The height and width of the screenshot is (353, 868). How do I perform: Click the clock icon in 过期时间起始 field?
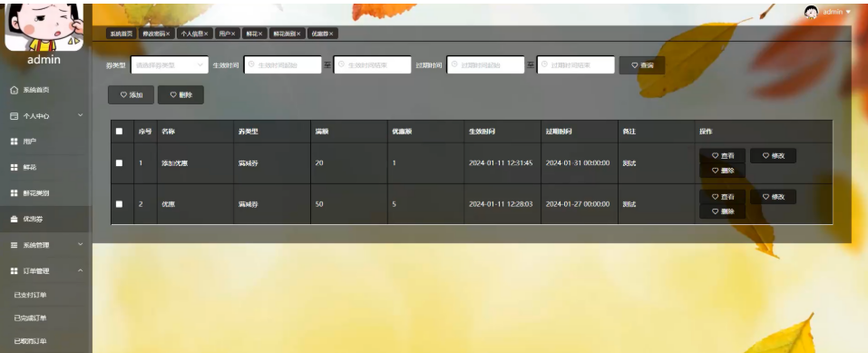point(454,64)
